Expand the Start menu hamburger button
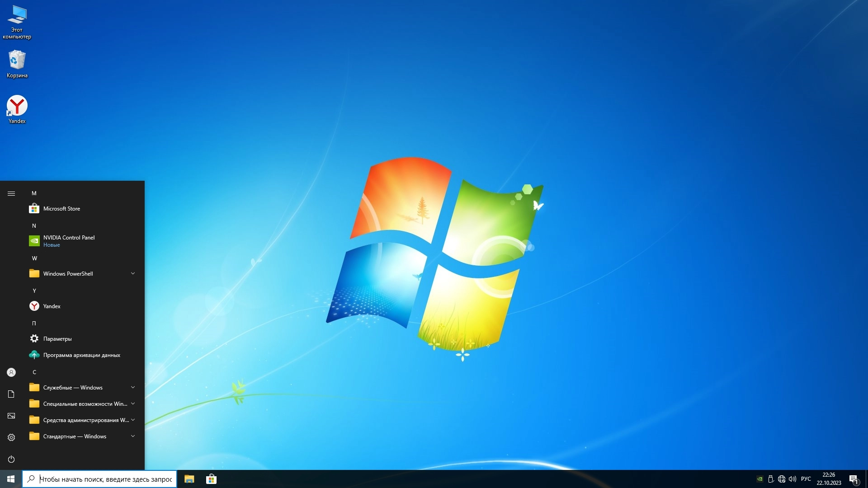This screenshot has width=868, height=488. pos(11,193)
